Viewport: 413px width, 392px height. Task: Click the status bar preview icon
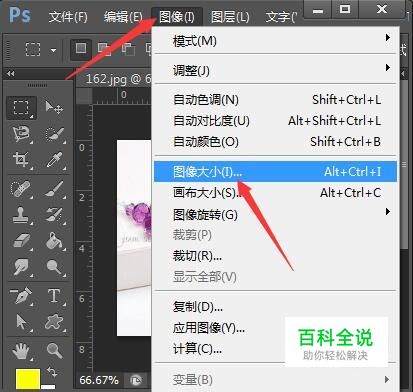coord(136,380)
